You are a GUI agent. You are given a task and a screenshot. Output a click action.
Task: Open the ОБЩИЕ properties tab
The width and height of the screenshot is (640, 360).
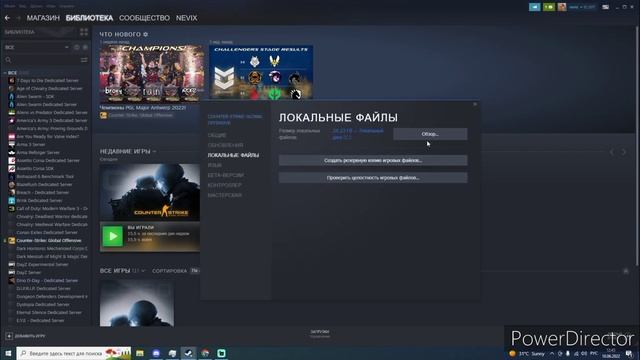pyautogui.click(x=217, y=135)
